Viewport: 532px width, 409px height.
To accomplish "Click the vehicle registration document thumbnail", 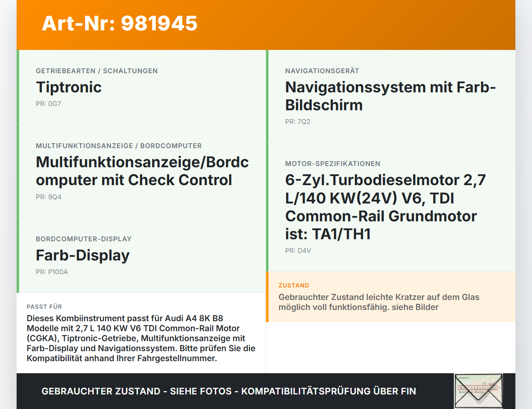I will (478, 391).
